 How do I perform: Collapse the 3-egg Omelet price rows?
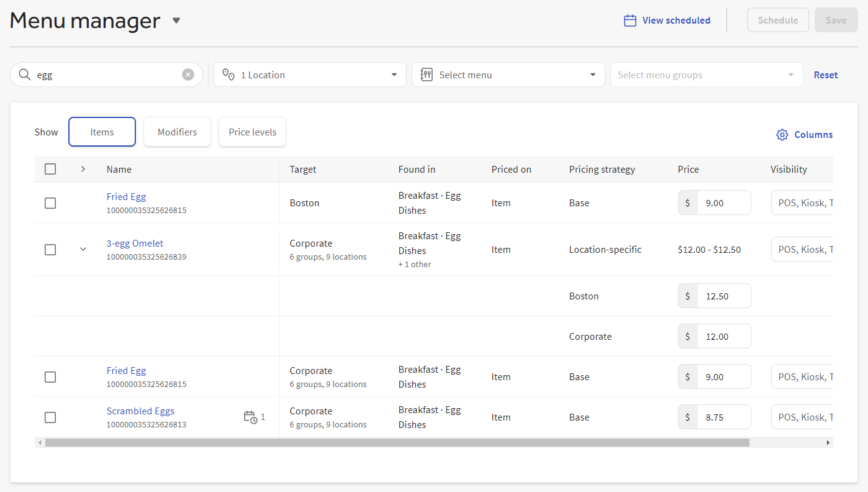tap(83, 248)
